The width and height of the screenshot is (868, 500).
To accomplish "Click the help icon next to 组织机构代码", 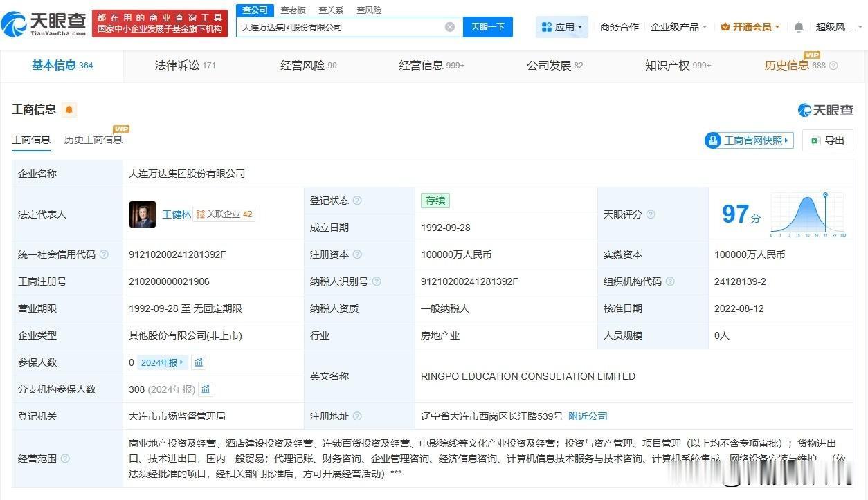I will click(x=670, y=281).
